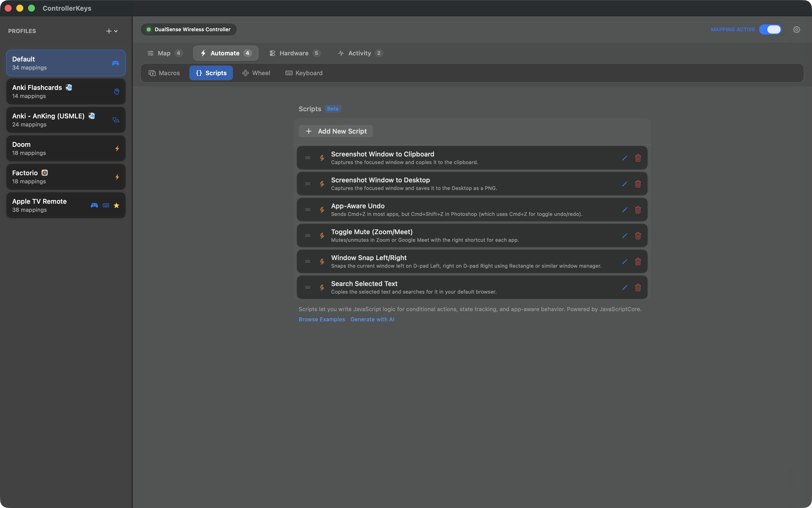Select the Doom profile
The height and width of the screenshot is (508, 812).
pyautogui.click(x=66, y=149)
